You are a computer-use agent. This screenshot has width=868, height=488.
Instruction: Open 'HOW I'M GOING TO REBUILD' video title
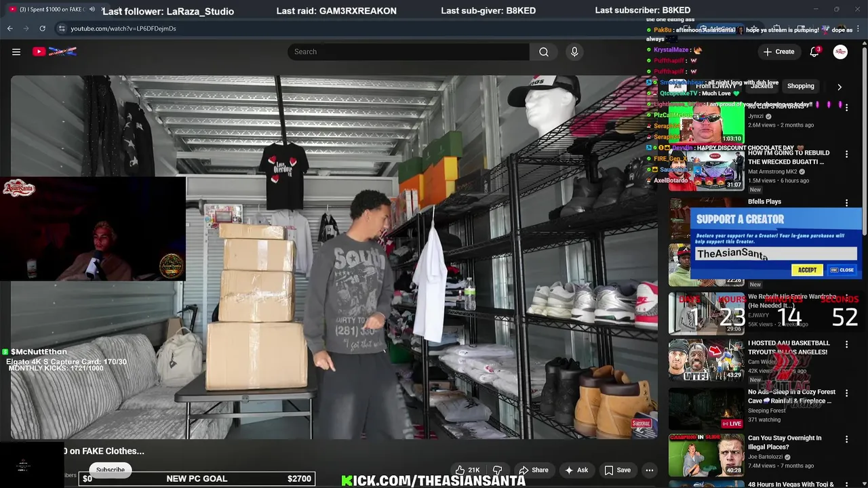tap(789, 157)
